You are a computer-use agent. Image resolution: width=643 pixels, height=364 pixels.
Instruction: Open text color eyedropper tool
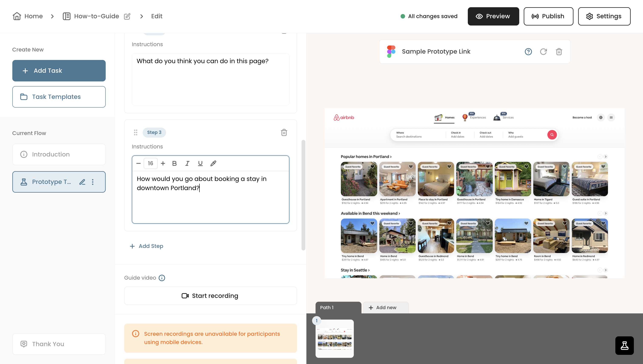click(213, 163)
